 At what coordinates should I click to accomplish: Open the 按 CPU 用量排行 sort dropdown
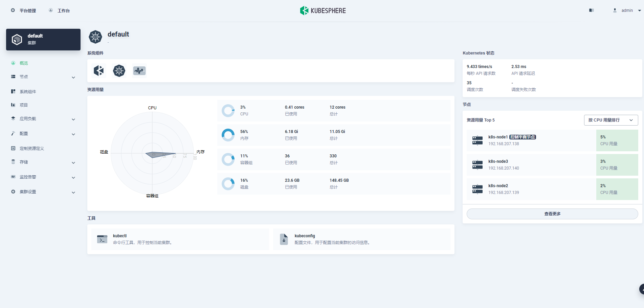click(x=611, y=120)
